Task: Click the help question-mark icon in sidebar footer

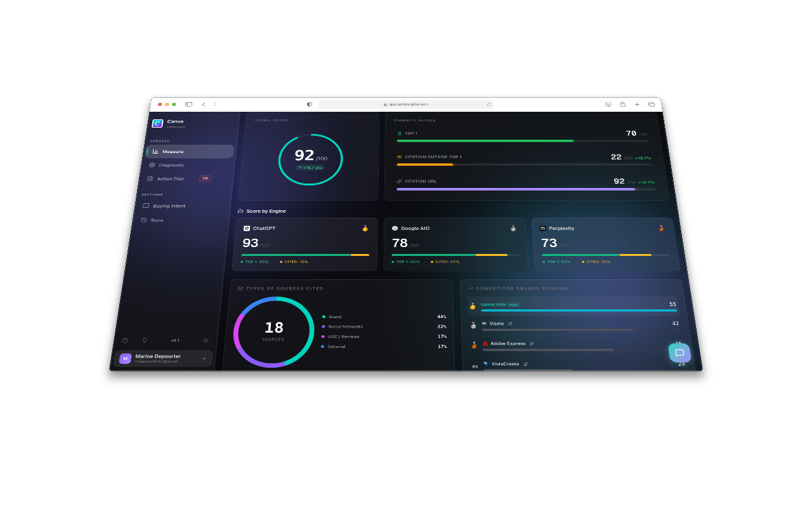Action: point(126,340)
